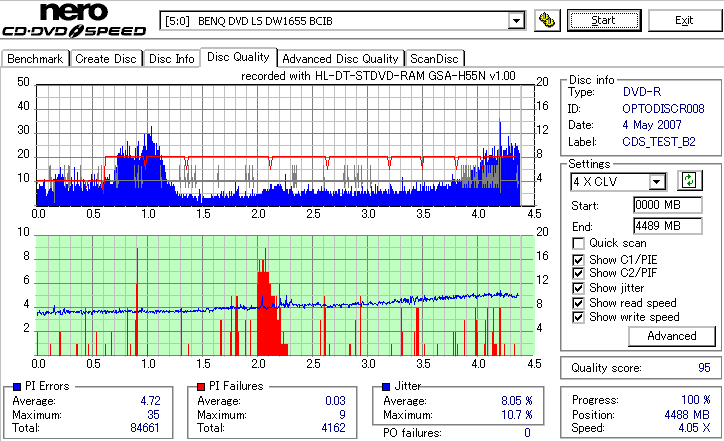Toggle the Quick scan checkbox

click(578, 243)
